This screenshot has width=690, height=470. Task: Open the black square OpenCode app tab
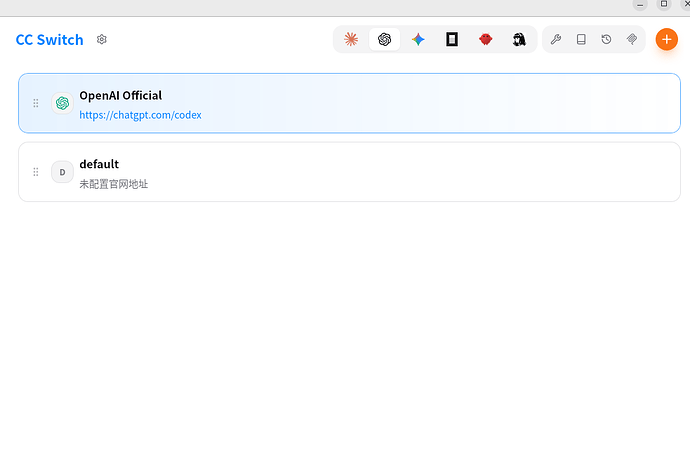tap(452, 40)
